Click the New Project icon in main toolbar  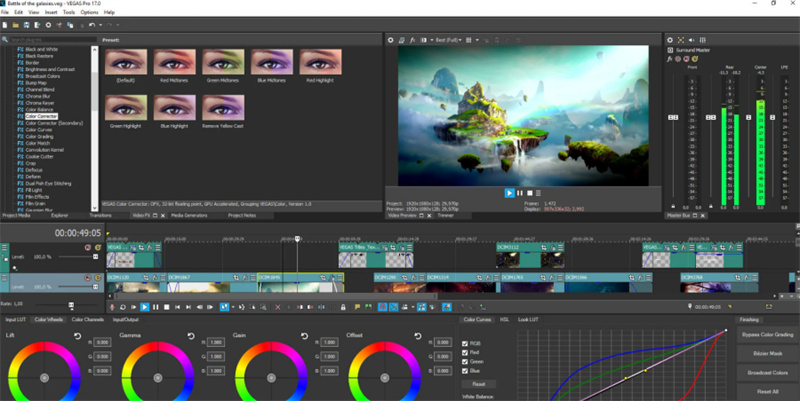click(6, 23)
